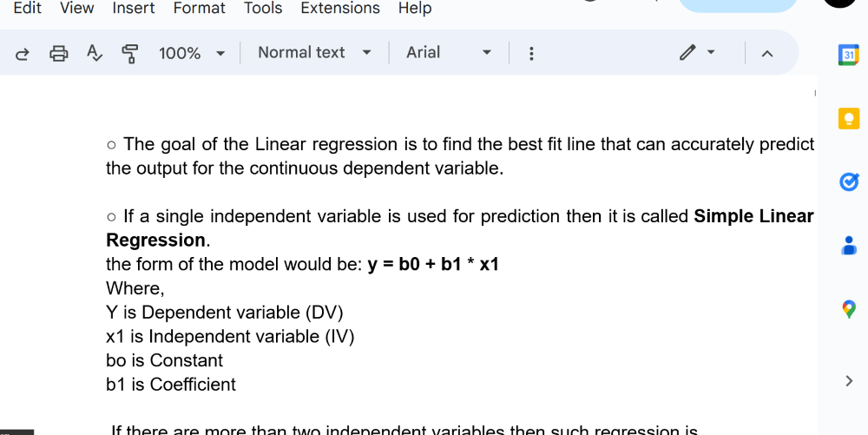Expand the Normal text style dropdown

tap(314, 53)
